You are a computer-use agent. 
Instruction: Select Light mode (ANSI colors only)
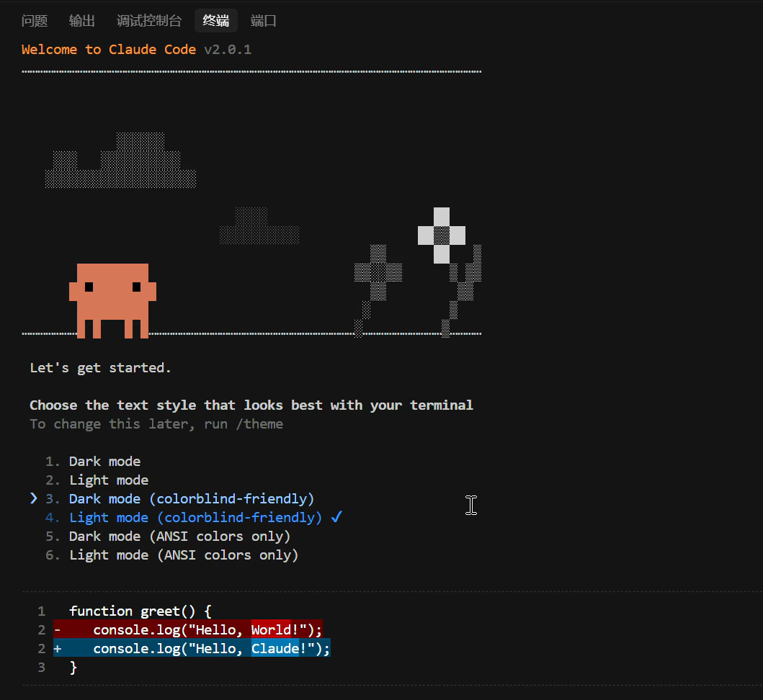pos(171,555)
